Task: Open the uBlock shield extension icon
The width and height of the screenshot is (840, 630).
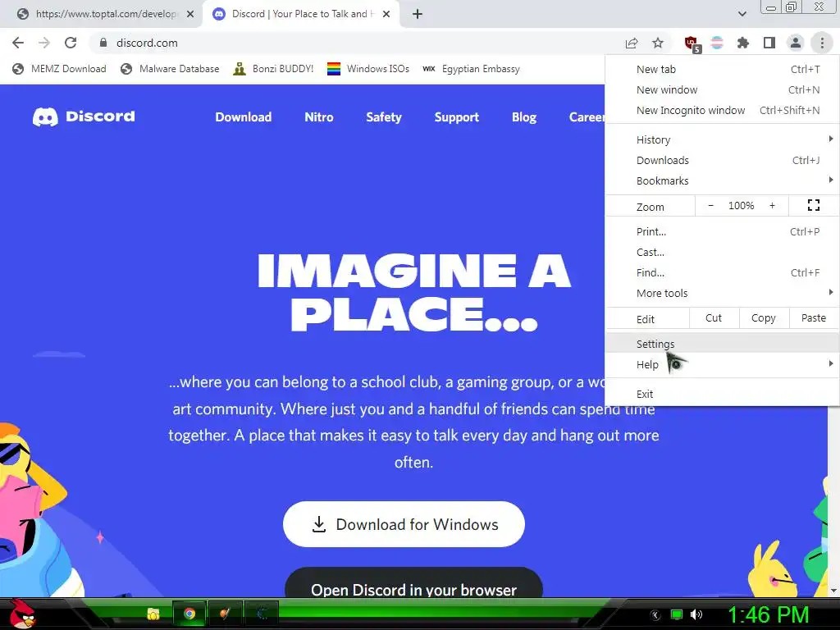Action: (x=692, y=43)
